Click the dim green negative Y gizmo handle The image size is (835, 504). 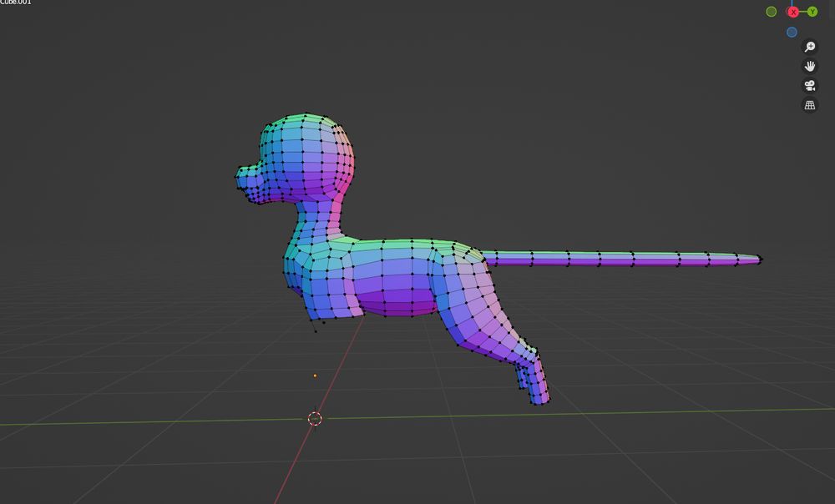click(771, 12)
